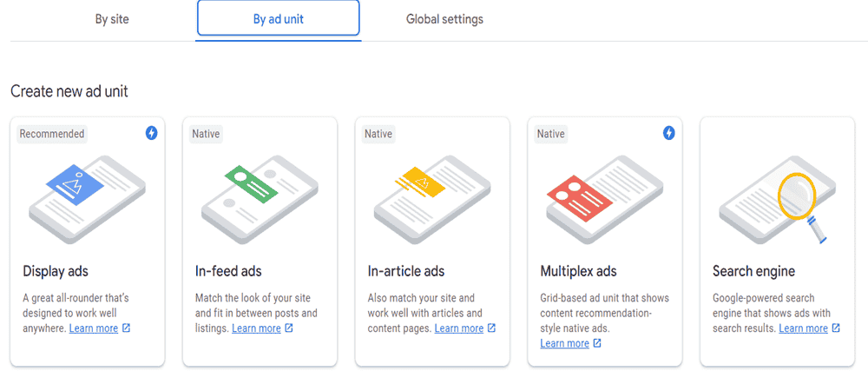868x391 pixels.
Task: Click external link icon under In-article ads
Action: (491, 328)
